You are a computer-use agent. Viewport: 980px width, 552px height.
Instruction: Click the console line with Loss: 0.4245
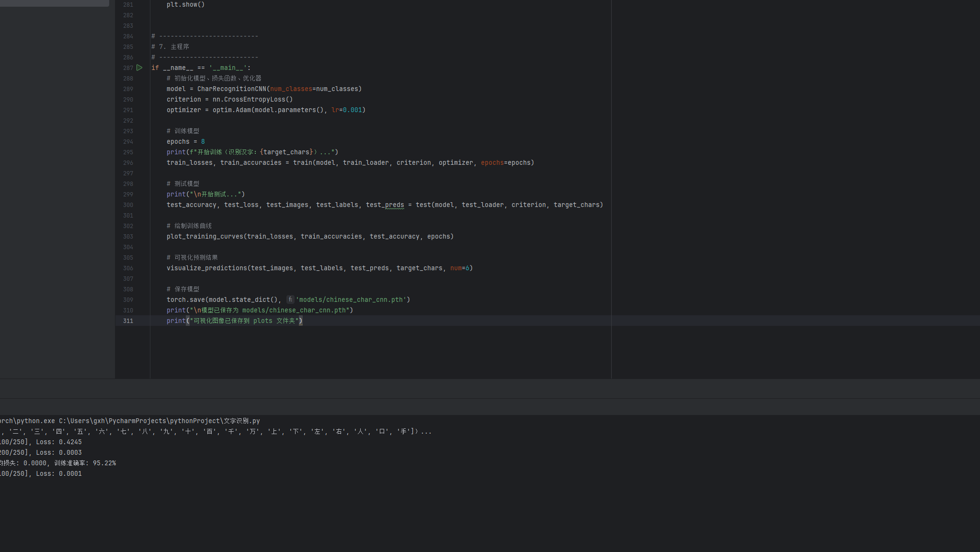(x=41, y=442)
